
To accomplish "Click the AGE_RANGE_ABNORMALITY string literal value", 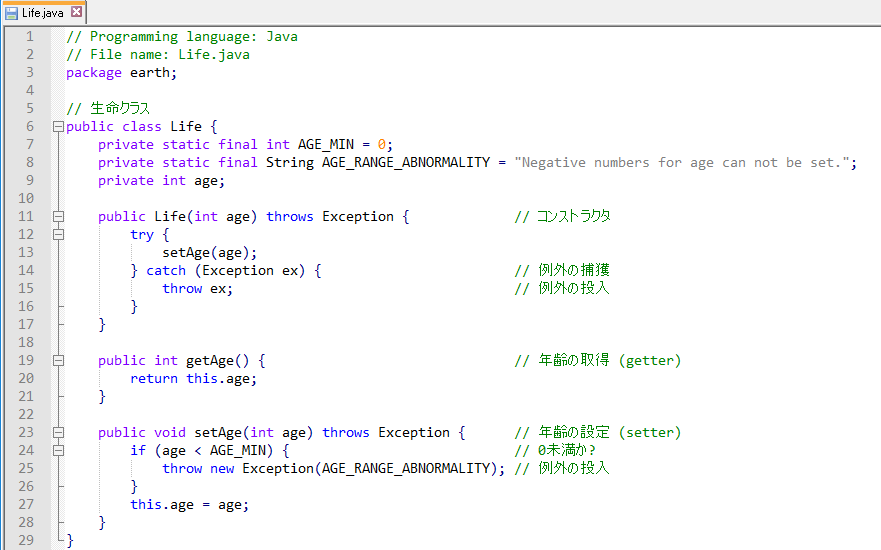I will click(x=682, y=162).
